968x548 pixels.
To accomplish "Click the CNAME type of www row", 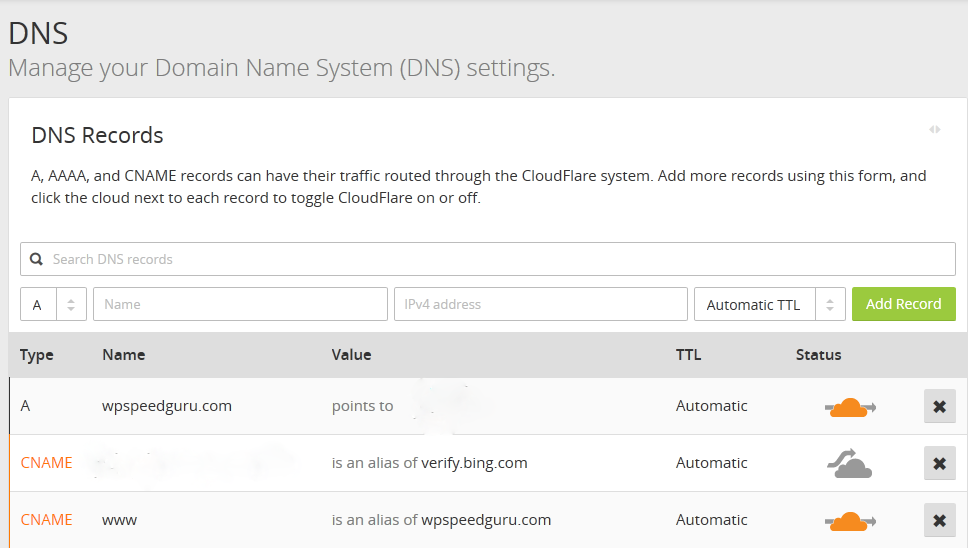I will (46, 520).
